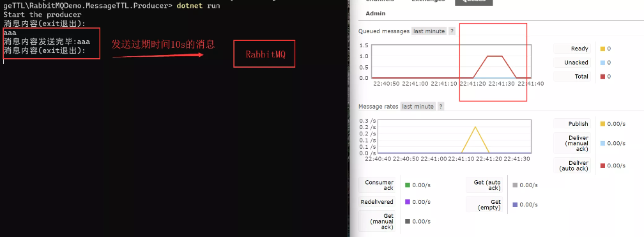Click the purple Redelivered swatch
Viewport: 644px width, 237px height.
pyautogui.click(x=408, y=202)
